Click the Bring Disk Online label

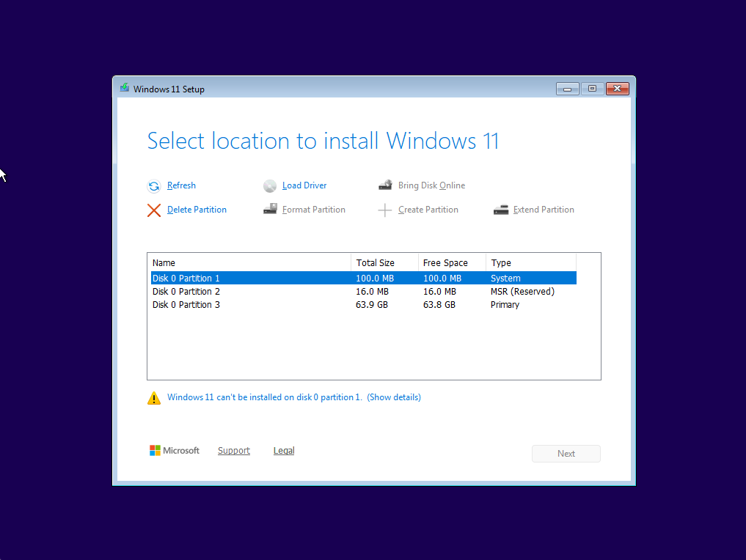(x=431, y=185)
